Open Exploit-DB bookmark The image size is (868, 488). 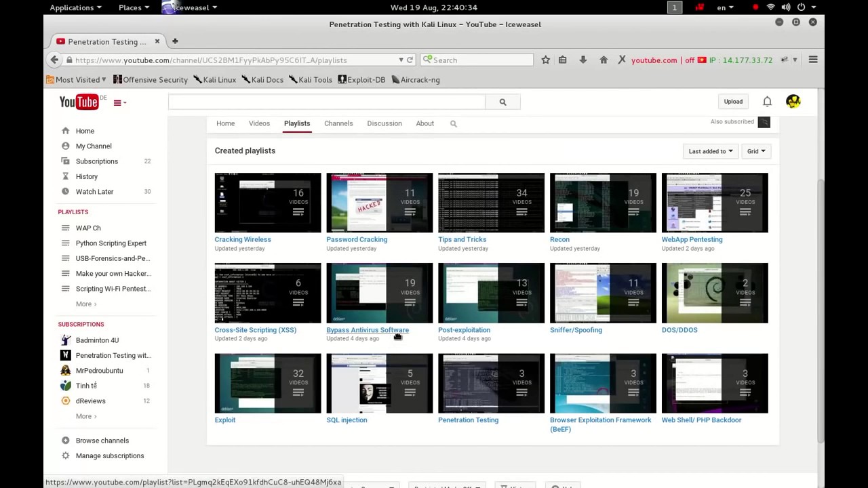pos(361,79)
